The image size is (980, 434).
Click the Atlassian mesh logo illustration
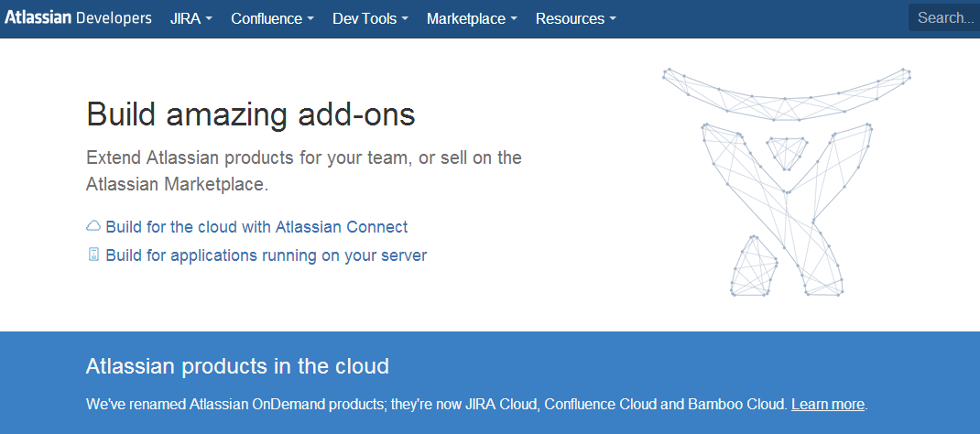(786, 181)
